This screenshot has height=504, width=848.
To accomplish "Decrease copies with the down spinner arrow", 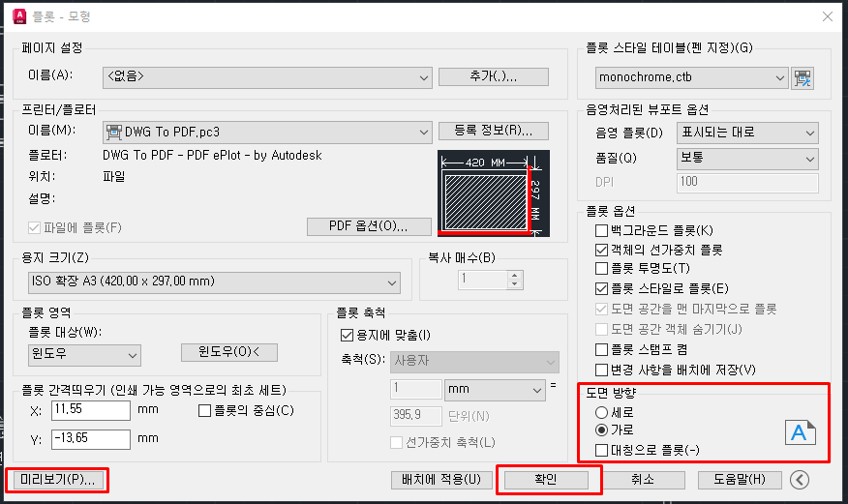I will [x=515, y=284].
